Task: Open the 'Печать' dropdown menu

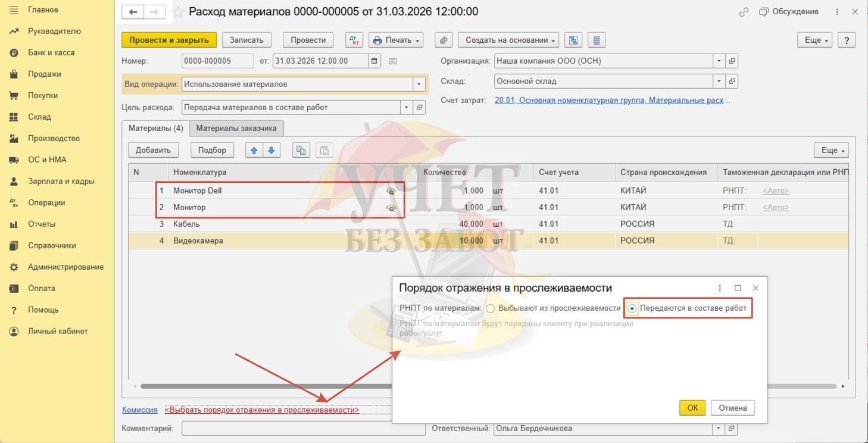Action: click(x=396, y=40)
